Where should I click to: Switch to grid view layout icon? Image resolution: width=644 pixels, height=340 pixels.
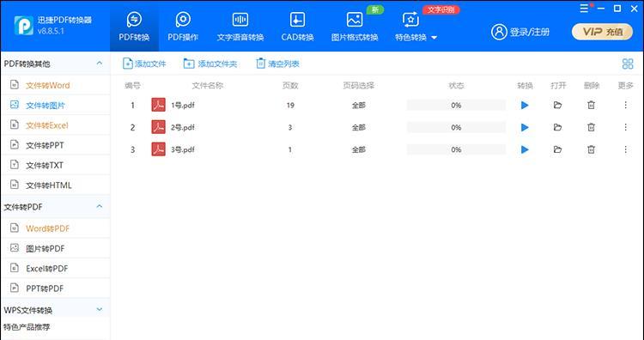tap(628, 64)
